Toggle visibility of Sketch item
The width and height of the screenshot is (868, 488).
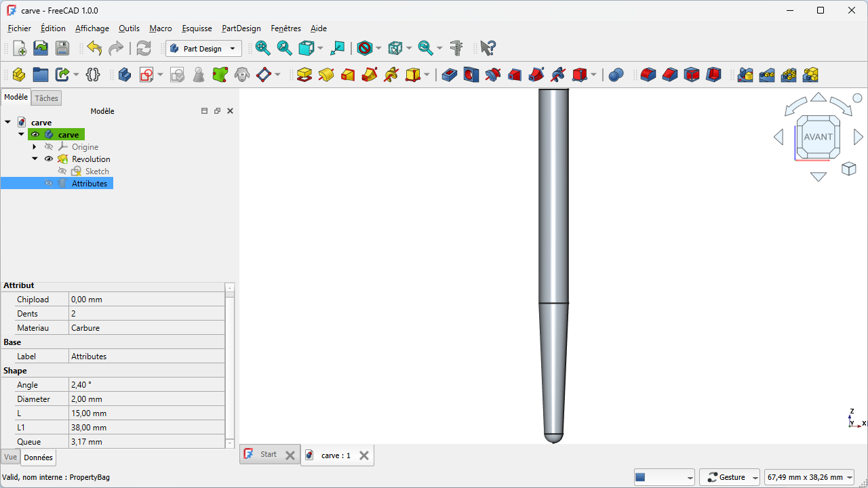[x=62, y=171]
